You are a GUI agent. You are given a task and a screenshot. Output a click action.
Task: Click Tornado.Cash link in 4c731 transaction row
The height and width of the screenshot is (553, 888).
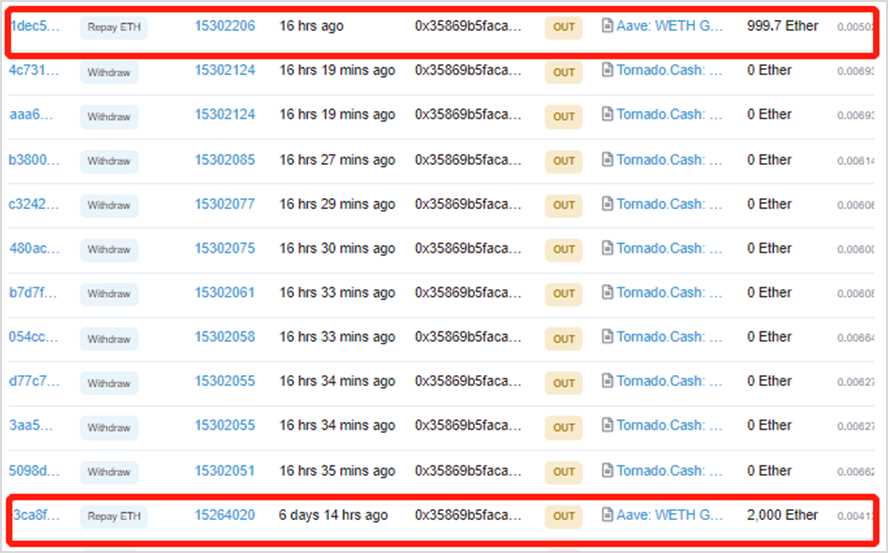pos(669,71)
